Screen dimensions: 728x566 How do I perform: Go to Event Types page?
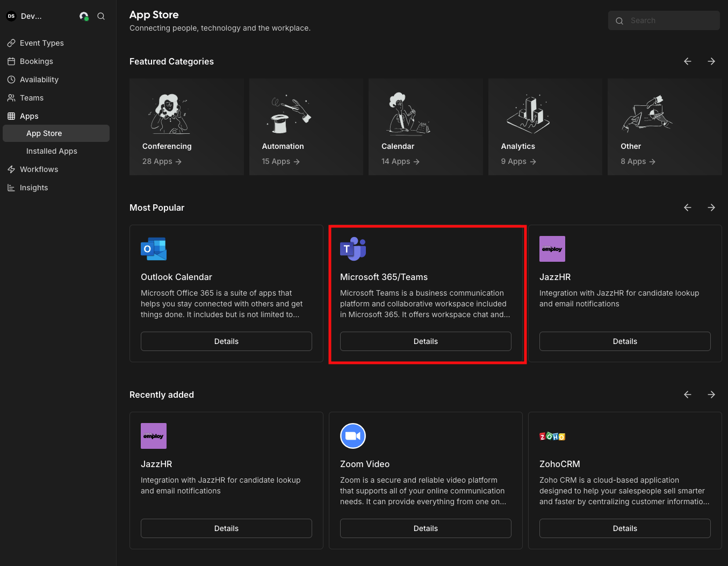tap(41, 43)
